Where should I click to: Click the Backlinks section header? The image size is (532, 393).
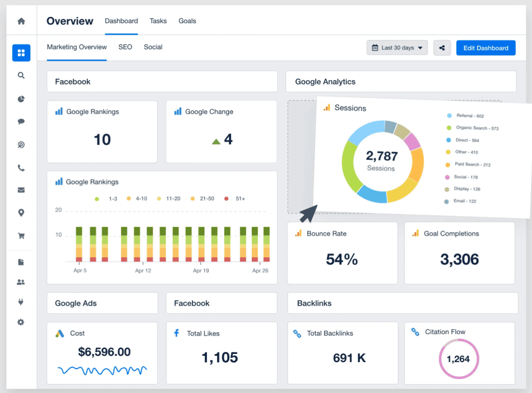[x=403, y=303]
